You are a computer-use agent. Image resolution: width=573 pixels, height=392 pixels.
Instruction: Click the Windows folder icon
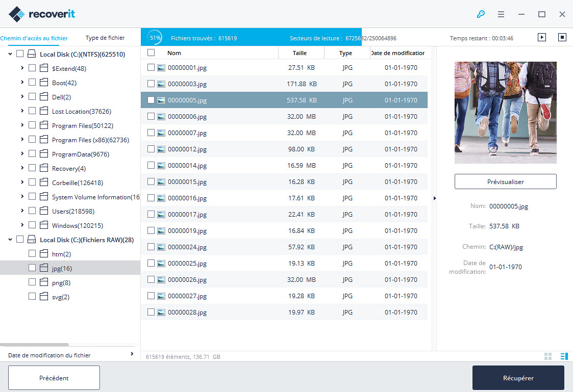click(44, 225)
